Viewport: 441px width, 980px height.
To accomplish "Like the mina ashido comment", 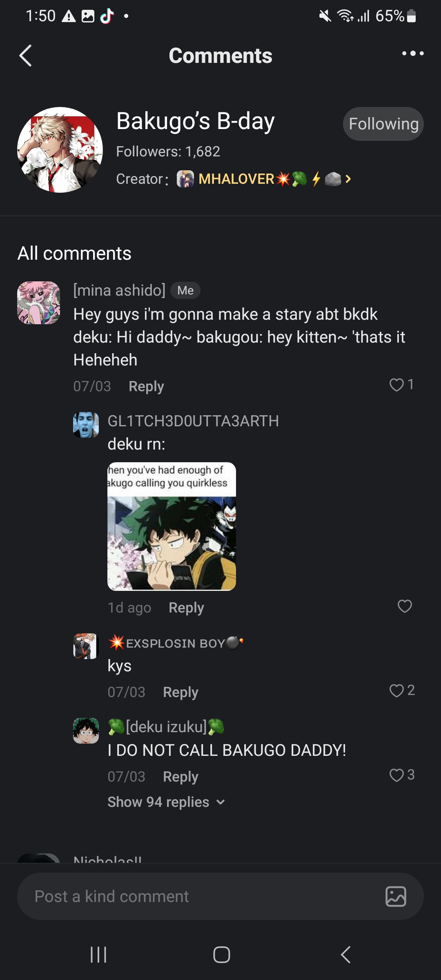I will click(x=396, y=385).
